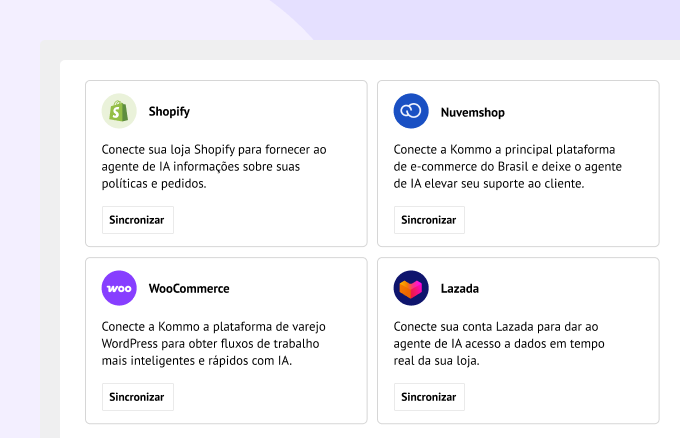Click the WooCommerce description about varejo WordPress
The image size is (680, 438).
click(x=214, y=343)
